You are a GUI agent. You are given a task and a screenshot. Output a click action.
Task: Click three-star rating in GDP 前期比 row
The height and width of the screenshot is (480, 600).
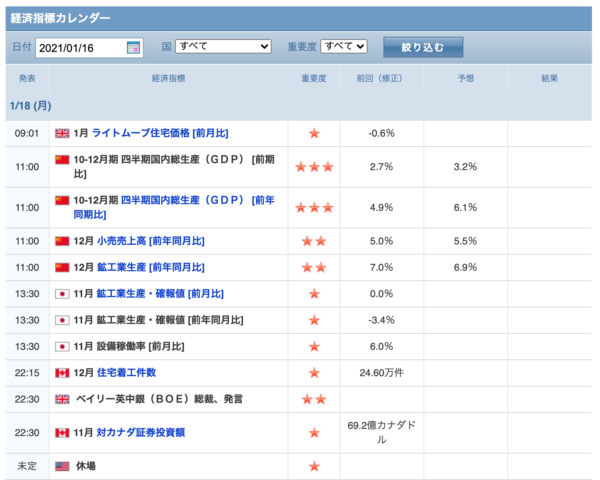(314, 167)
